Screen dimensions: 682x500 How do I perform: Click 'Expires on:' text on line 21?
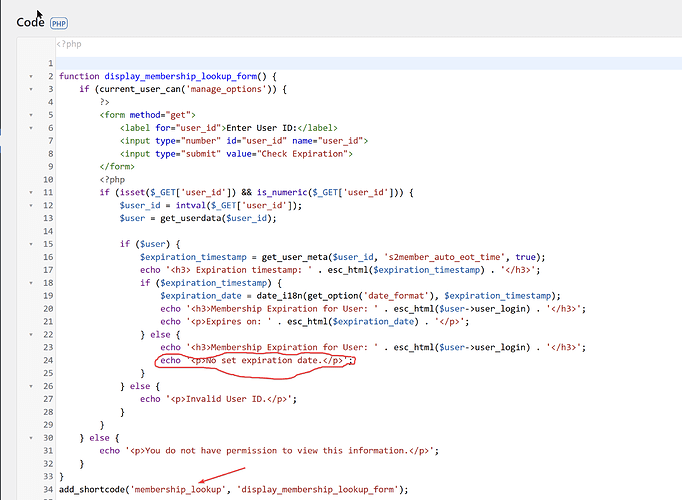(x=234, y=322)
